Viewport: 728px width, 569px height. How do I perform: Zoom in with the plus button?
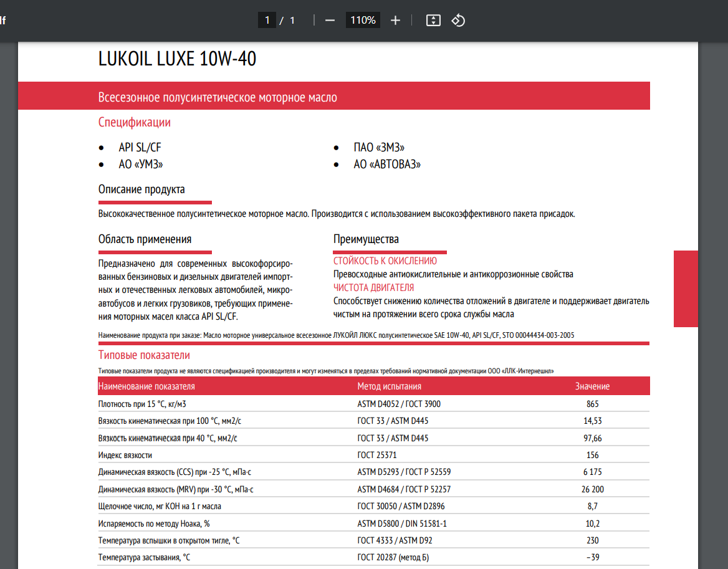pos(395,21)
